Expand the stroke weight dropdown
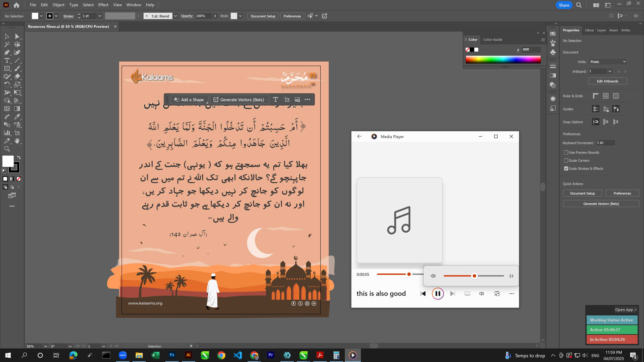This screenshot has height=362, width=644. point(100,16)
